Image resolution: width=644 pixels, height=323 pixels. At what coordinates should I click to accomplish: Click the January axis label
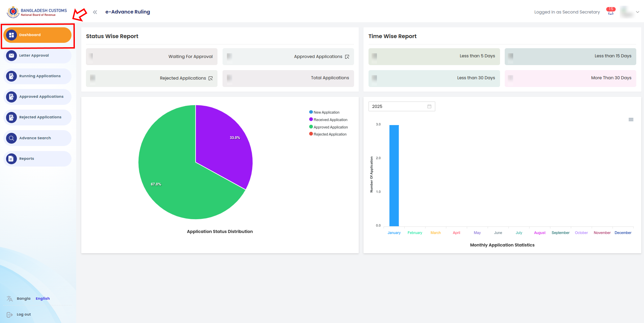coord(394,233)
